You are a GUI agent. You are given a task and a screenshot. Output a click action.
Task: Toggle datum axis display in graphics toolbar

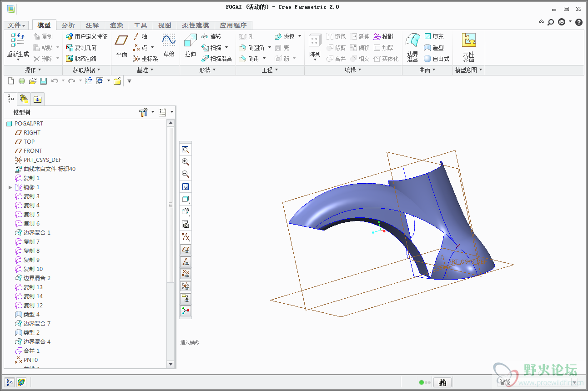[x=186, y=261]
